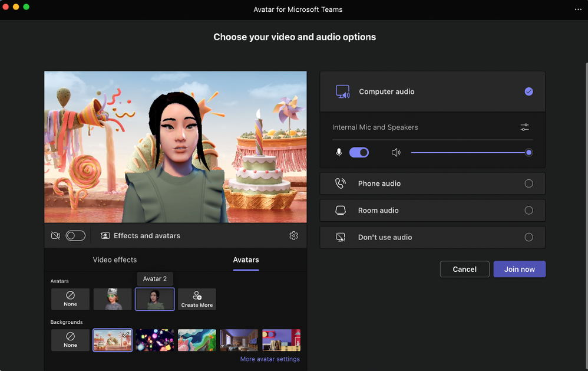
Task: Open More avatar settings link
Action: click(x=270, y=359)
